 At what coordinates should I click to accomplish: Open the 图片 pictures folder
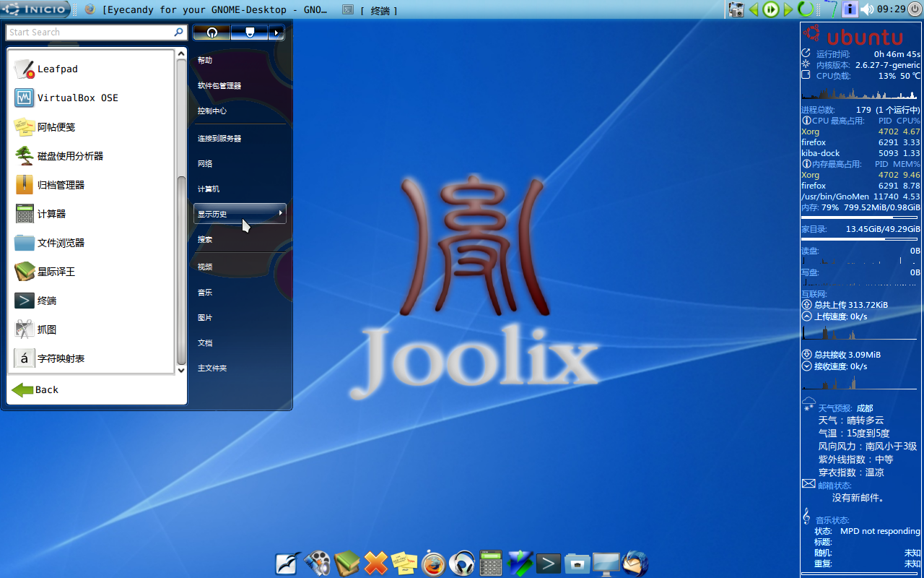click(x=240, y=318)
